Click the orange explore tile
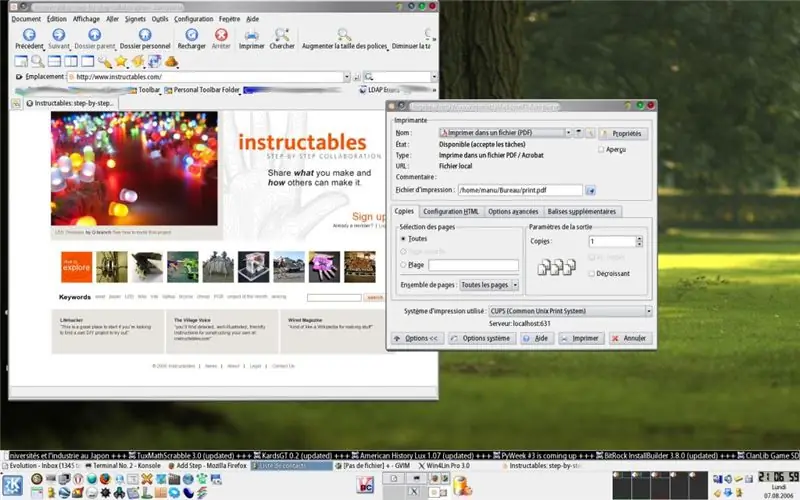This screenshot has height=500, width=800. click(77, 267)
